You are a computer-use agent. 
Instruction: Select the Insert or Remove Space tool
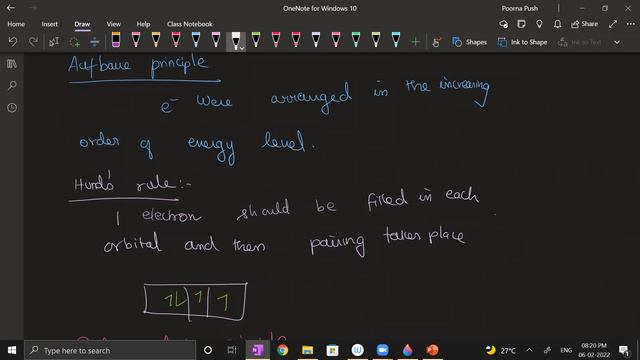[x=94, y=42]
